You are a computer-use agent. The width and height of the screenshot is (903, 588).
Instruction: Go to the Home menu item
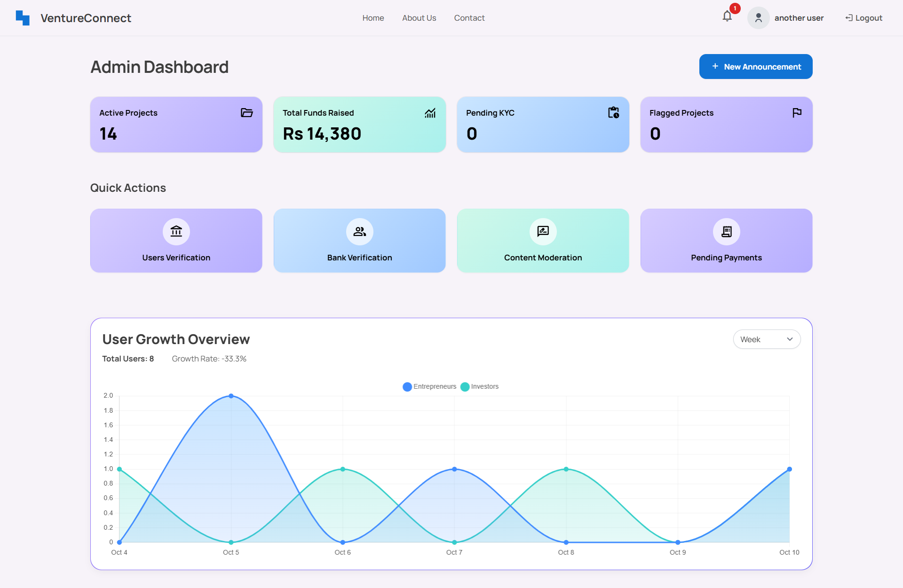point(373,18)
